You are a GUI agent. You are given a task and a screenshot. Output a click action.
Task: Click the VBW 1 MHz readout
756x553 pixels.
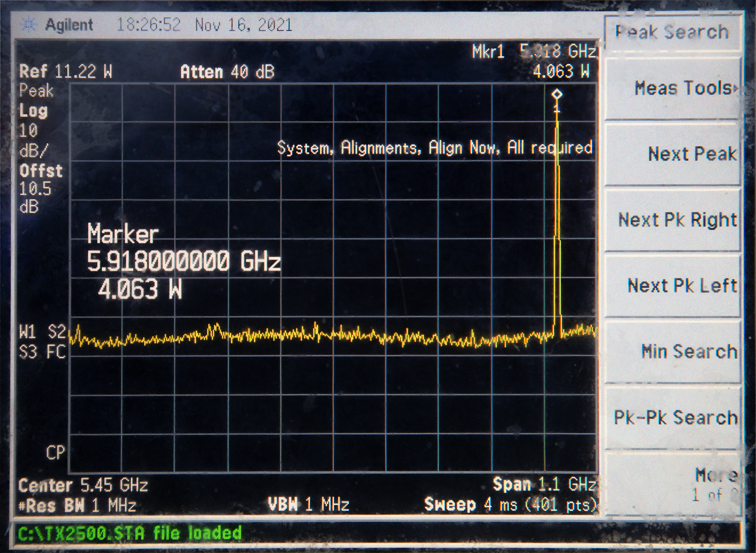coord(309,504)
